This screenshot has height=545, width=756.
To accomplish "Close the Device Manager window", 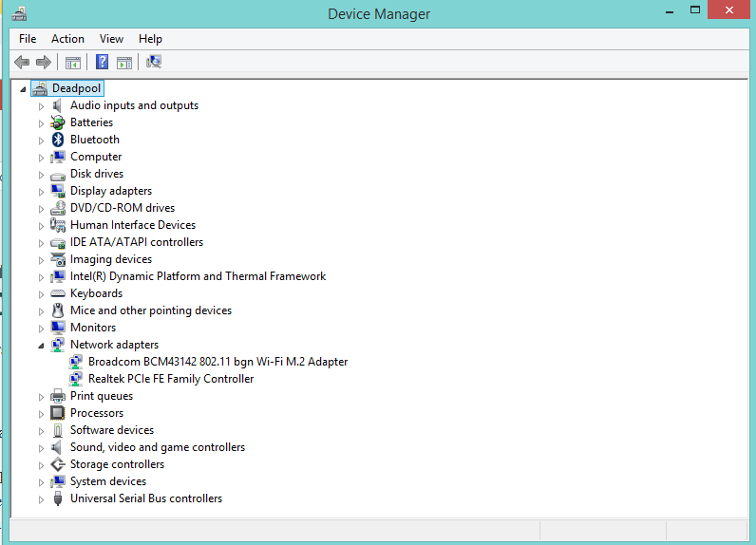I will [x=729, y=9].
